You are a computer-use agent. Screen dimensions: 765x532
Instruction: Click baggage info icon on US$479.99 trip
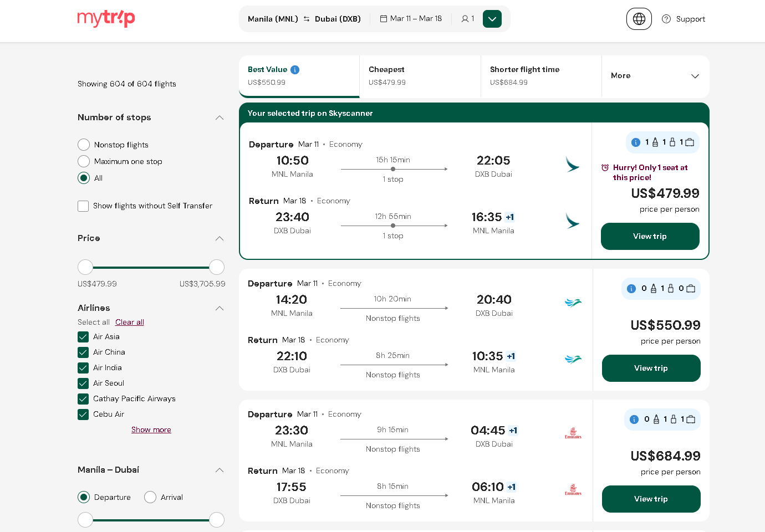click(x=636, y=142)
